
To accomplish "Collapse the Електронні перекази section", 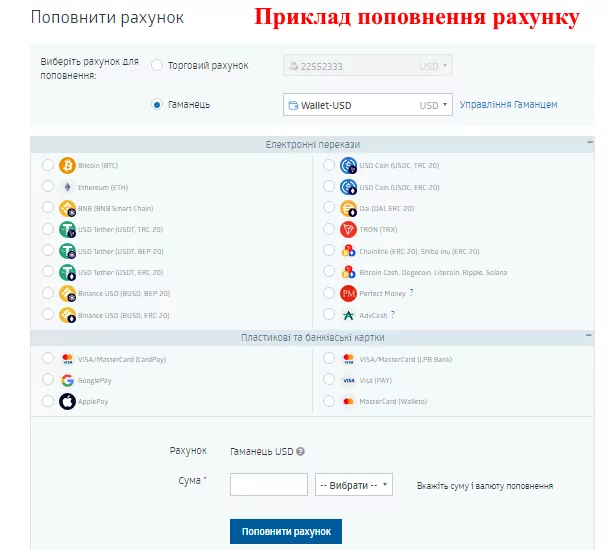I will [590, 142].
